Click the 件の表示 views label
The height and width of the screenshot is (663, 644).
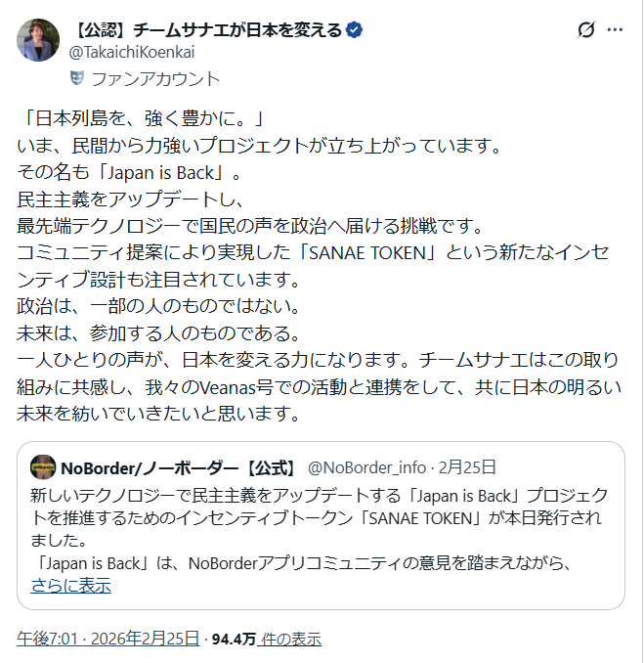pos(291,640)
